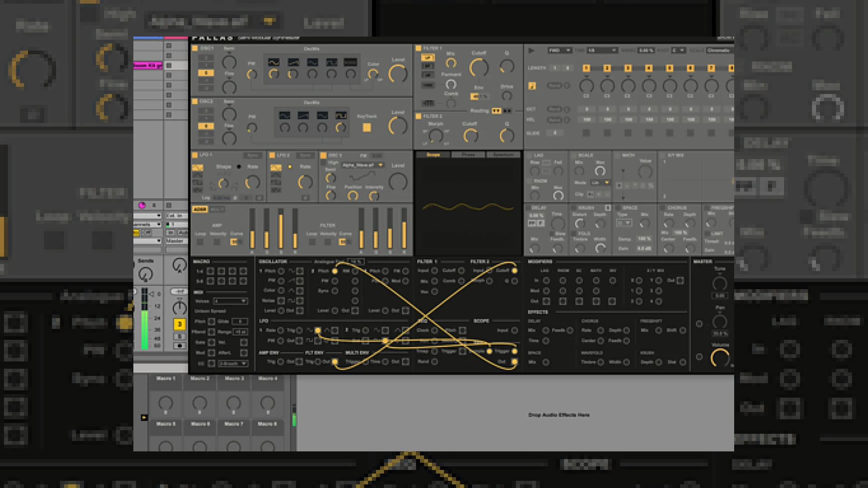
Task: Adjust the AMP envelope Sustain slider
Action: [281, 228]
